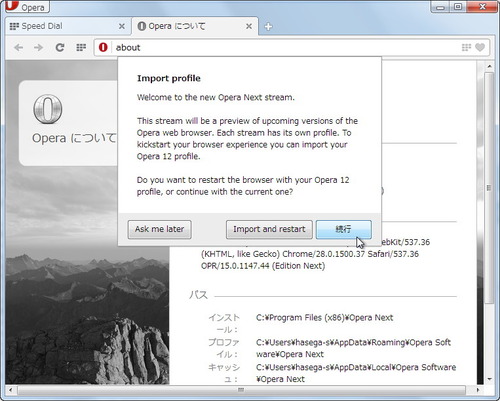Click the large Opera logo on about page
Viewport: 500px width, 401px height.
(x=48, y=109)
